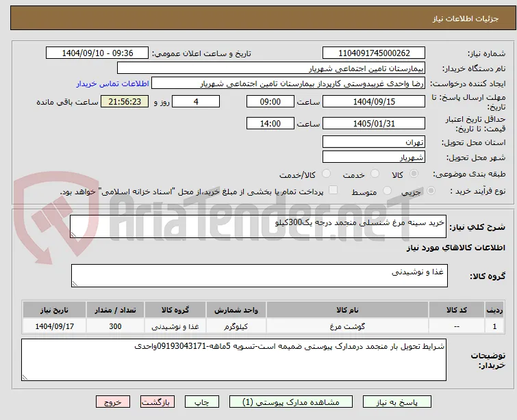Click the شرح کلی نیاز description box
The width and height of the screenshot is (517, 420).
point(258,226)
